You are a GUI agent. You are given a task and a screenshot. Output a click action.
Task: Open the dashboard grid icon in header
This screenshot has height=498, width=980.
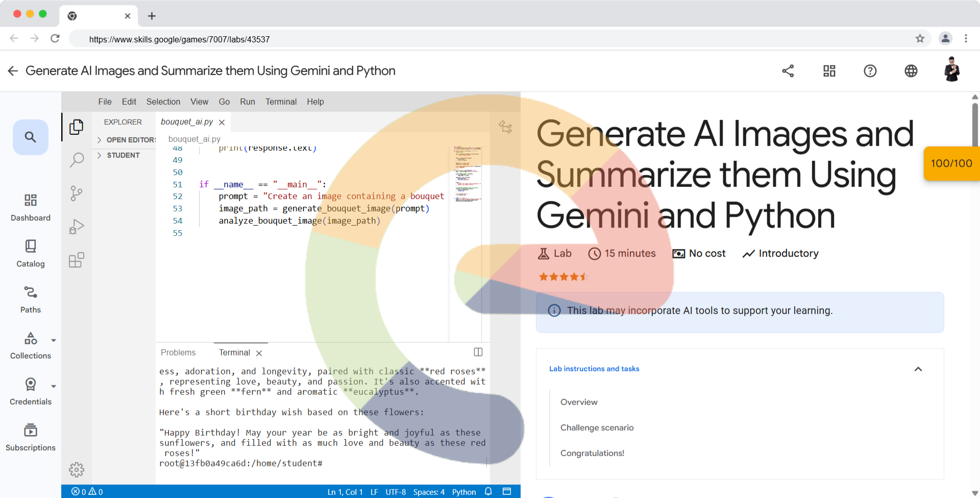tap(829, 71)
